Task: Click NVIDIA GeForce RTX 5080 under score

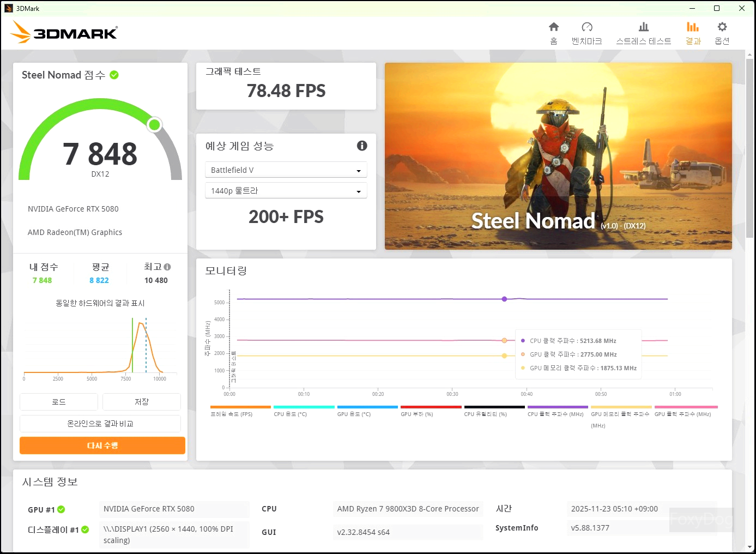Action: (x=73, y=209)
